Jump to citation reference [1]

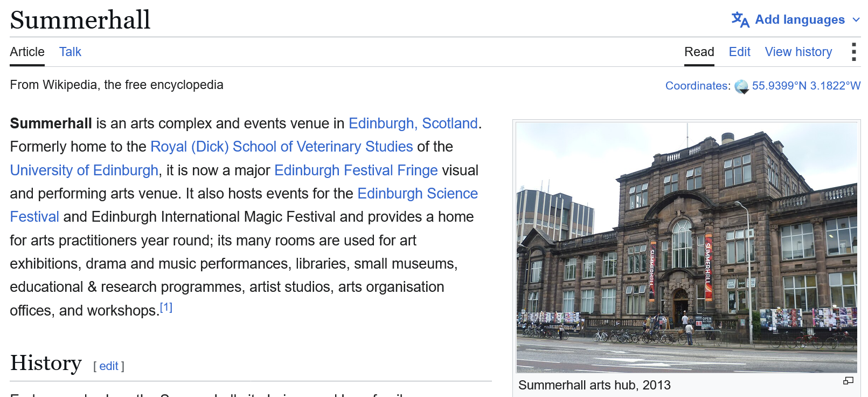coord(166,307)
